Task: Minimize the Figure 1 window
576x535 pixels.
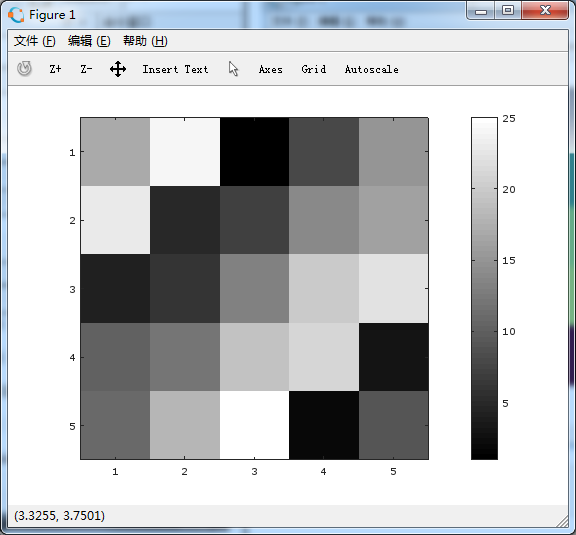Action: pos(480,11)
